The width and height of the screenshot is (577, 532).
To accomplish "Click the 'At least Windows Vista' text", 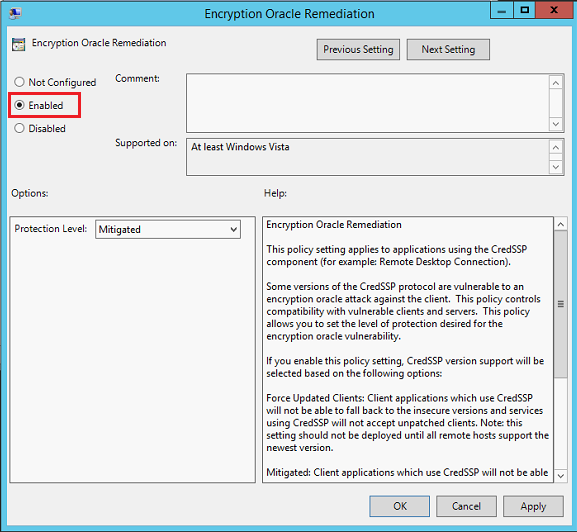I will 240,147.
